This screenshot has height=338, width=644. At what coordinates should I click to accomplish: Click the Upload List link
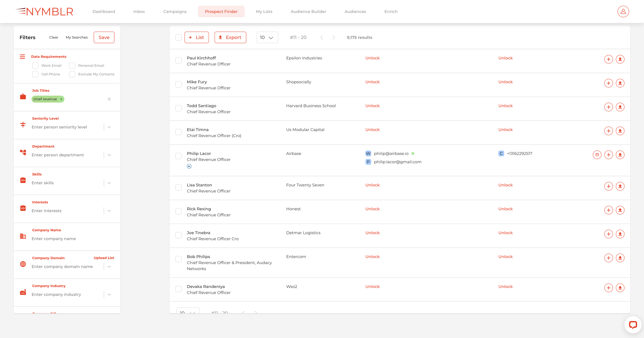[x=104, y=258]
